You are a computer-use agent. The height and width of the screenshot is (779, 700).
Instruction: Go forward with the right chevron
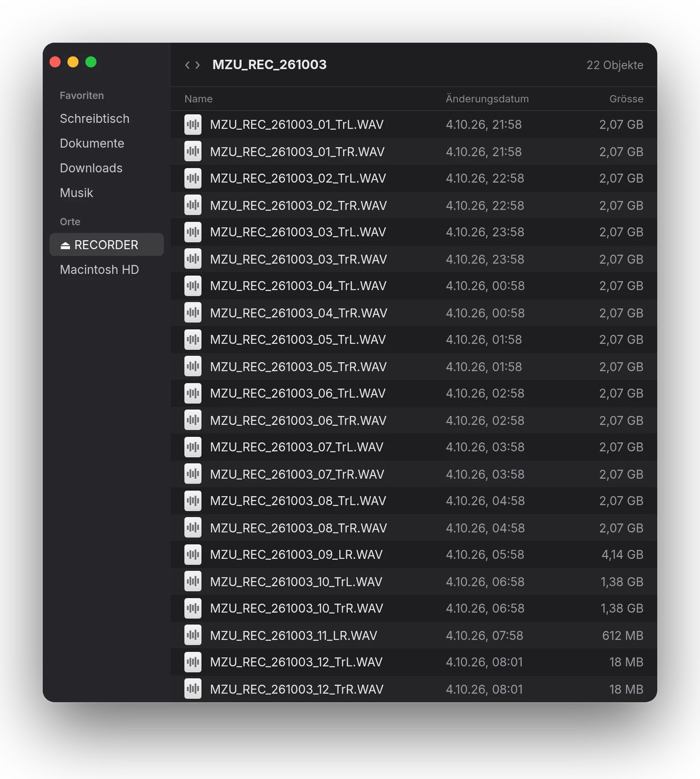pos(197,65)
